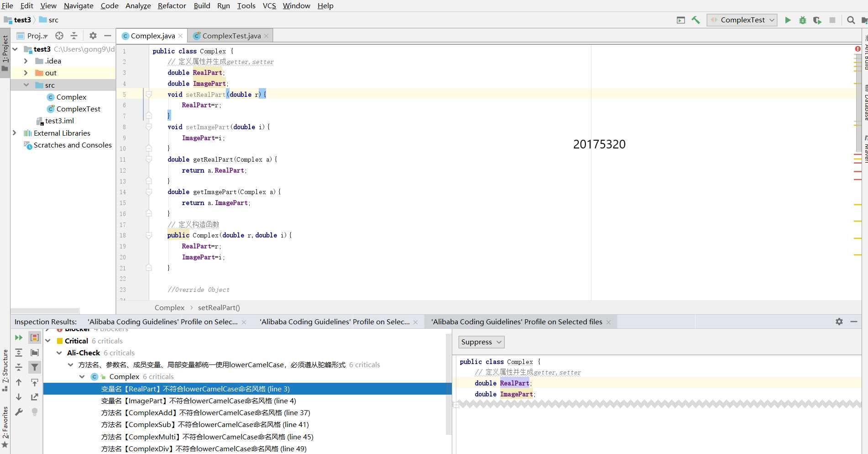Open the VCS menu
This screenshot has width=868, height=454.
tap(269, 5)
